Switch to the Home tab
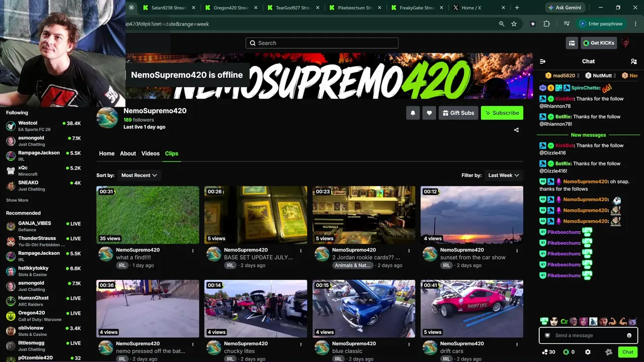Screen dimensions: 644x362 107,153
